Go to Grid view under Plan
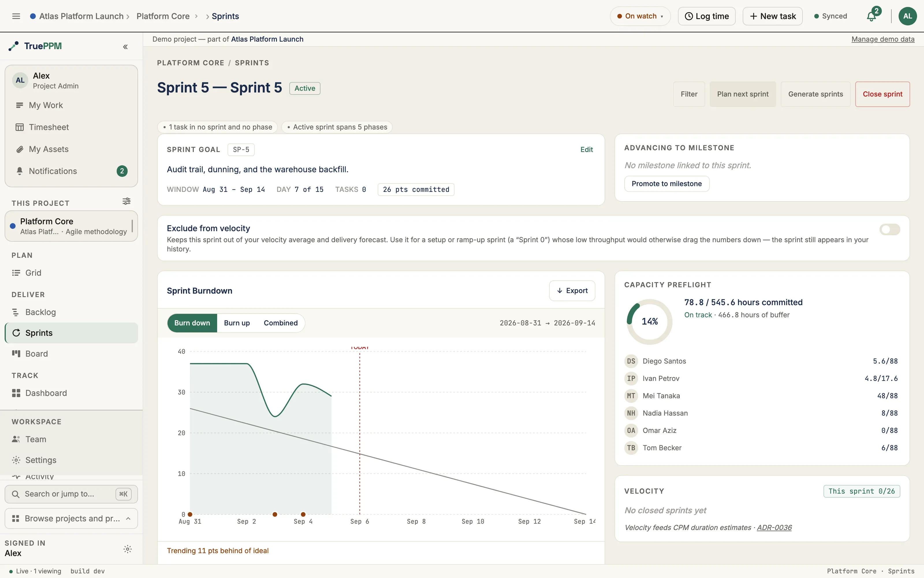This screenshot has height=578, width=924. (71, 273)
